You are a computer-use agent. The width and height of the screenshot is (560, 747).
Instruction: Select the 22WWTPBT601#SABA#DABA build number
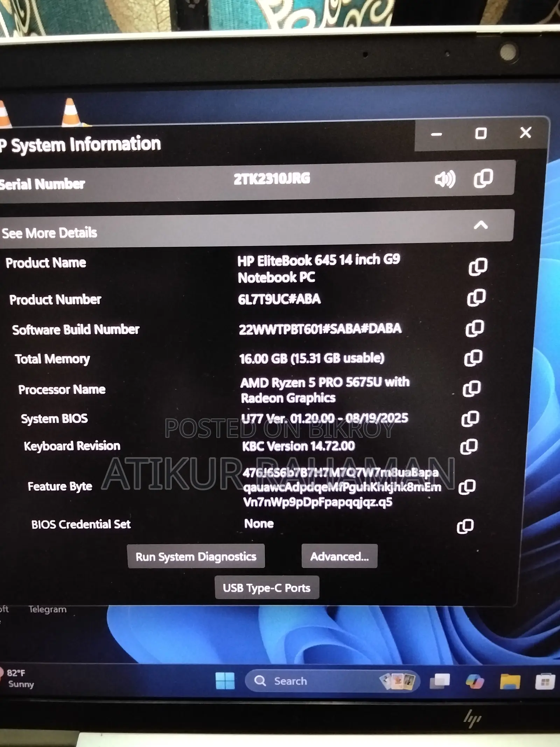tap(320, 329)
